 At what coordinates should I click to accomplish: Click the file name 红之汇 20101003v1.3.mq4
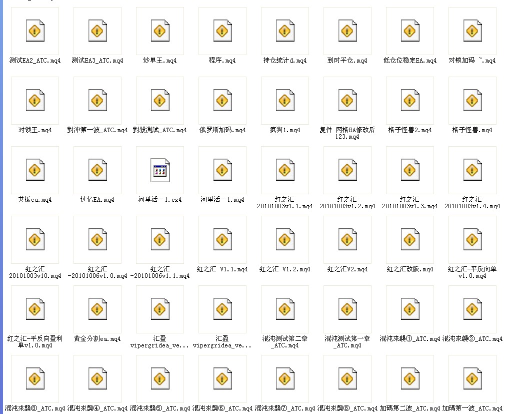click(x=409, y=203)
